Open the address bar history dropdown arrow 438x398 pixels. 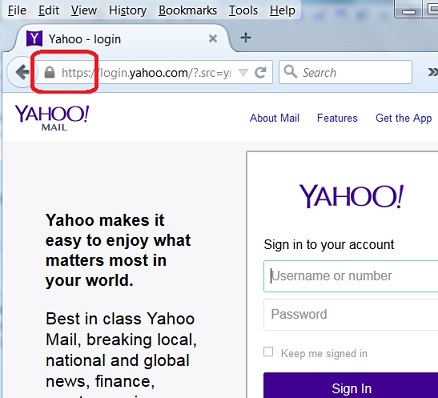[x=244, y=72]
